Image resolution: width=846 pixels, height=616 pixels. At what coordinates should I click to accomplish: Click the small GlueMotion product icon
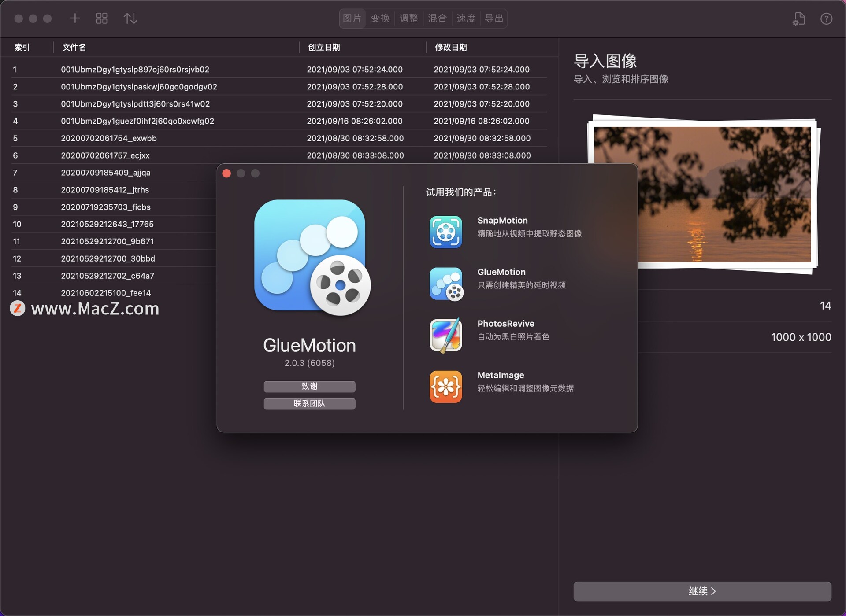(x=446, y=284)
